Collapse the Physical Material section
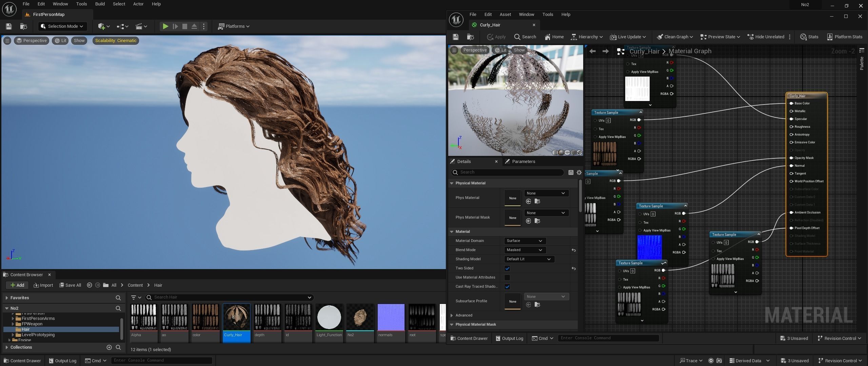Image resolution: width=868 pixels, height=366 pixels. [x=452, y=183]
